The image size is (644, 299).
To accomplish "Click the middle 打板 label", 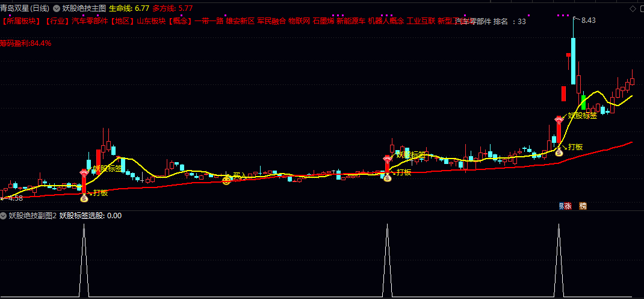I will (404, 172).
